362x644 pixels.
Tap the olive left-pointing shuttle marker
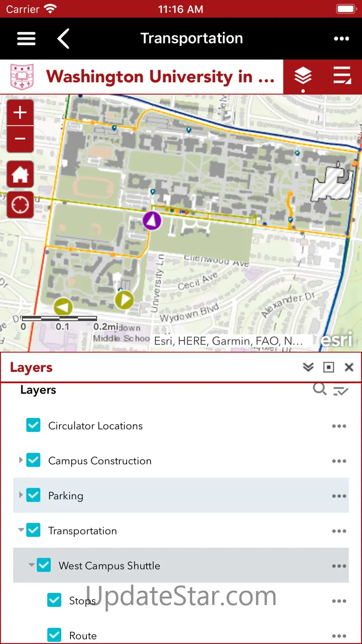click(x=64, y=307)
